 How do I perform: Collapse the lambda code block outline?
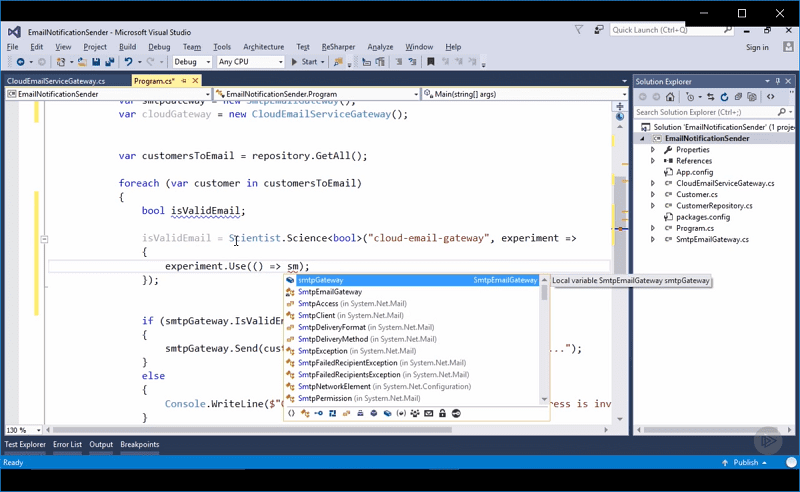click(x=44, y=238)
